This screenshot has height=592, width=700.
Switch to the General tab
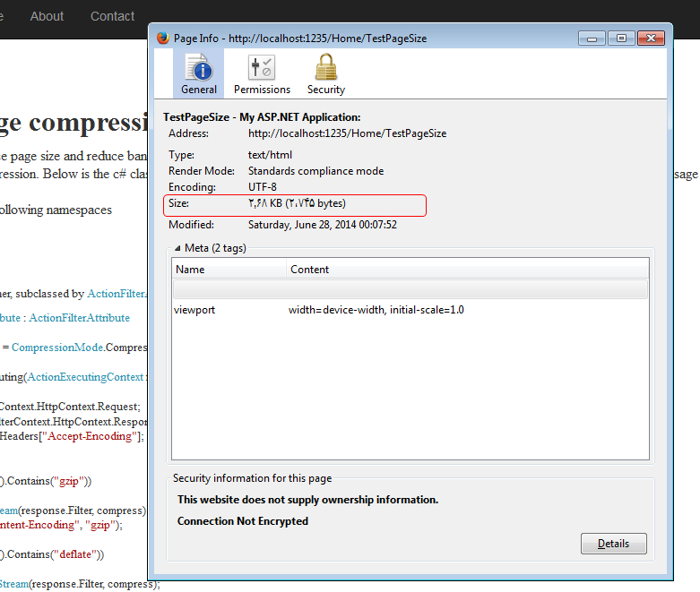[198, 73]
